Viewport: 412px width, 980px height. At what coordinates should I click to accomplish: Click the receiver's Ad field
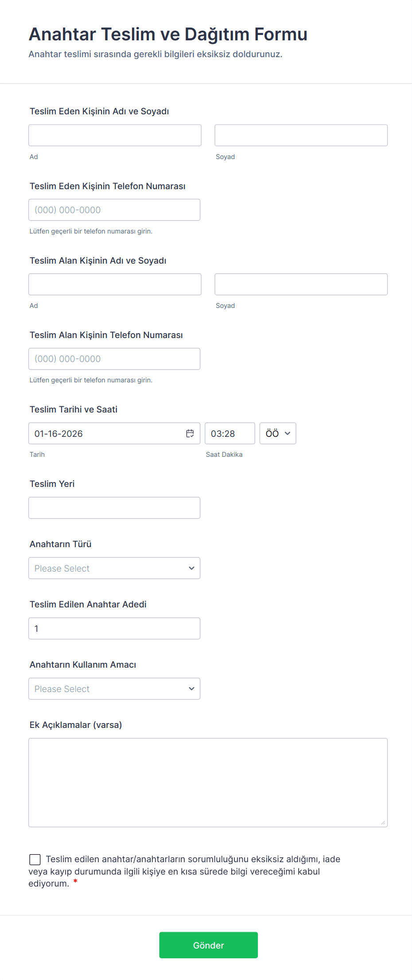115,284
